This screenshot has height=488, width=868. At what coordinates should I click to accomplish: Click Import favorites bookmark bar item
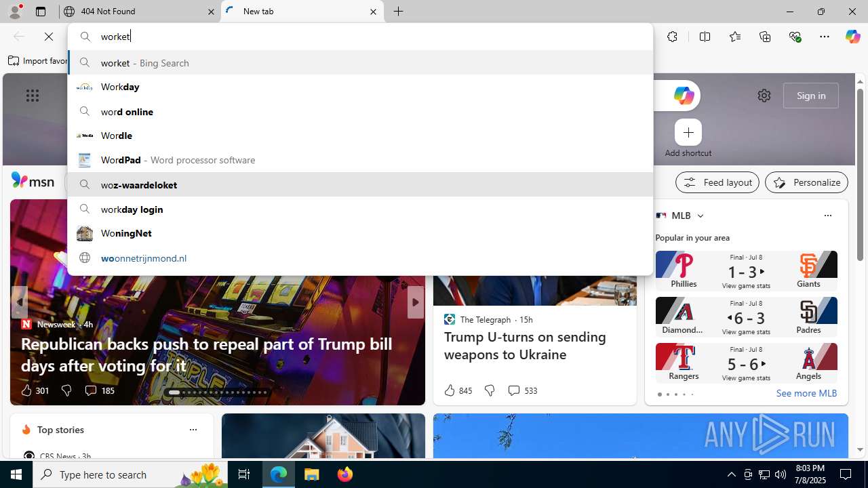pos(38,61)
